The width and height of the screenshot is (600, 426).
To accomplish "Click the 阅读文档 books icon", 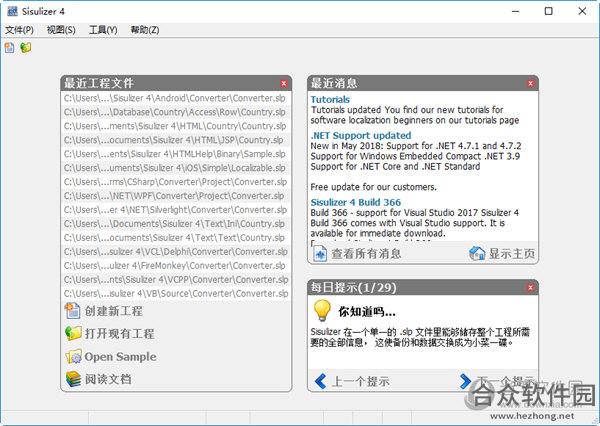I will tap(73, 379).
